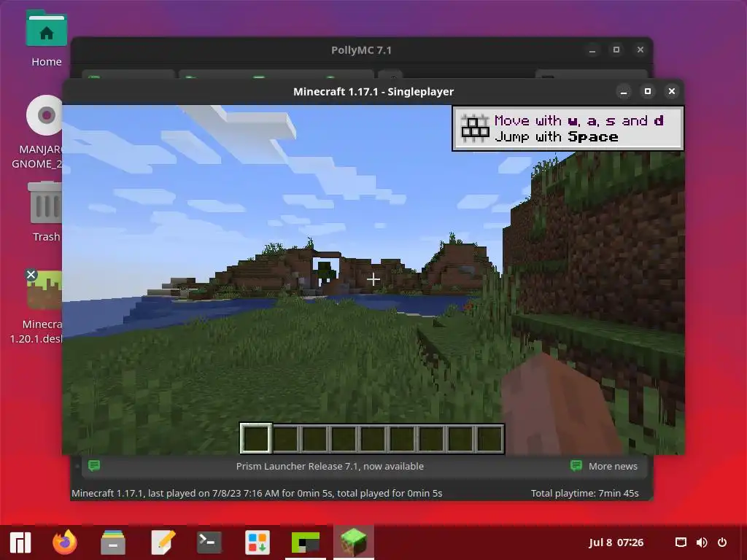Click the green news icon left of headline
Viewport: 747px width, 560px height.
(x=94, y=465)
